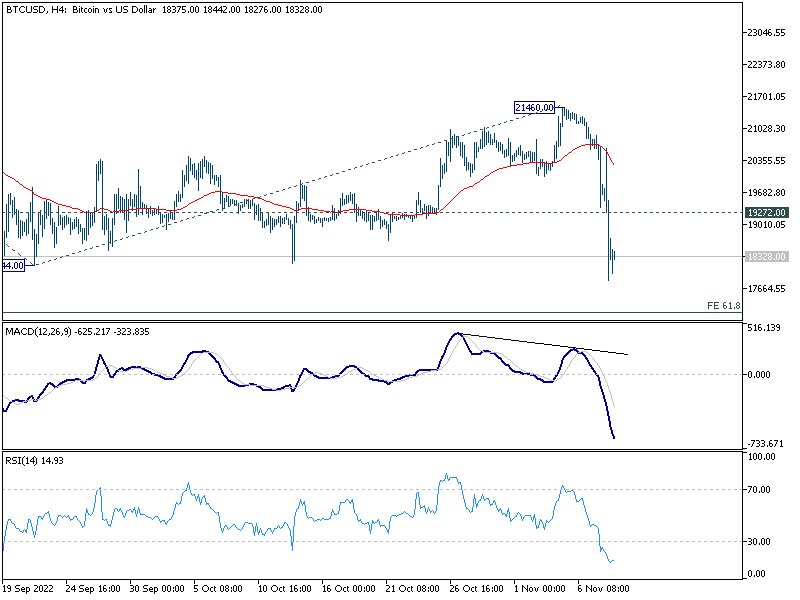This screenshot has height=600, width=800.
Task: Click the 21028.30 price axis value
Action: point(766,129)
